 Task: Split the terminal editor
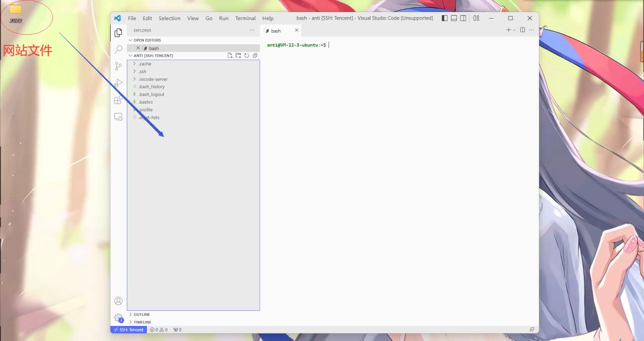click(522, 30)
